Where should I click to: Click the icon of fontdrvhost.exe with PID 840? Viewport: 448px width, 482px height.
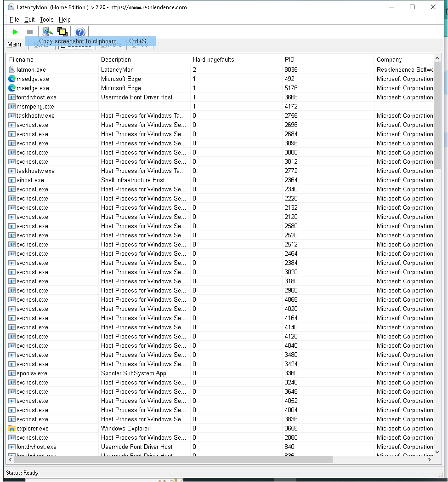pos(12,447)
